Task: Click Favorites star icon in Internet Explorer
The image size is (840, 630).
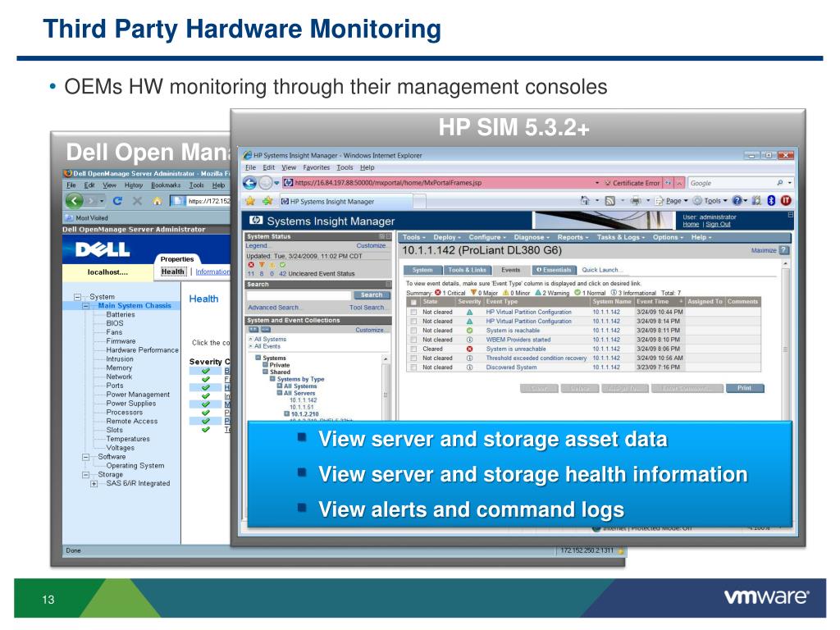Action: coord(250,201)
